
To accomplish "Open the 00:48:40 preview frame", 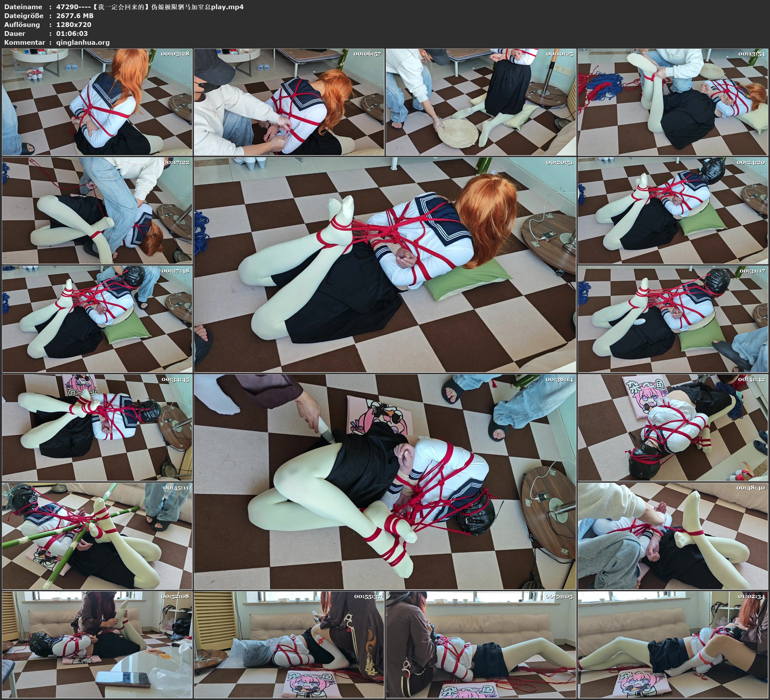I will (673, 536).
